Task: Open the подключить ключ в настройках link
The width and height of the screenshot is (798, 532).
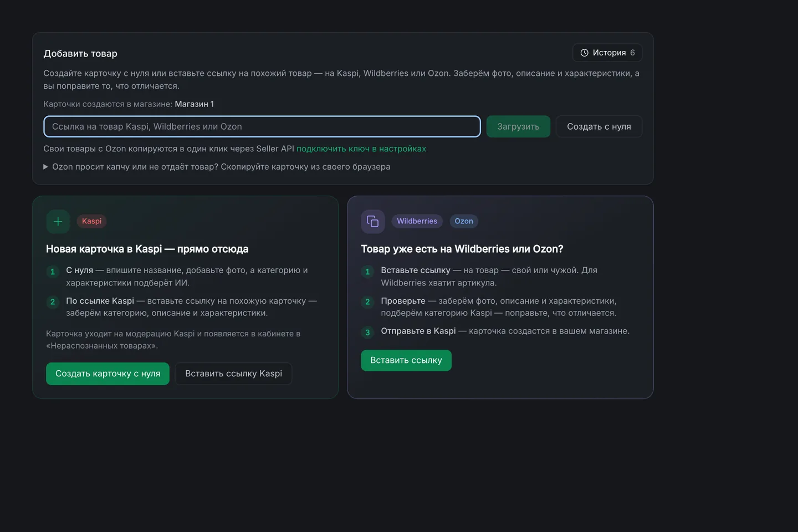Action: [x=361, y=149]
